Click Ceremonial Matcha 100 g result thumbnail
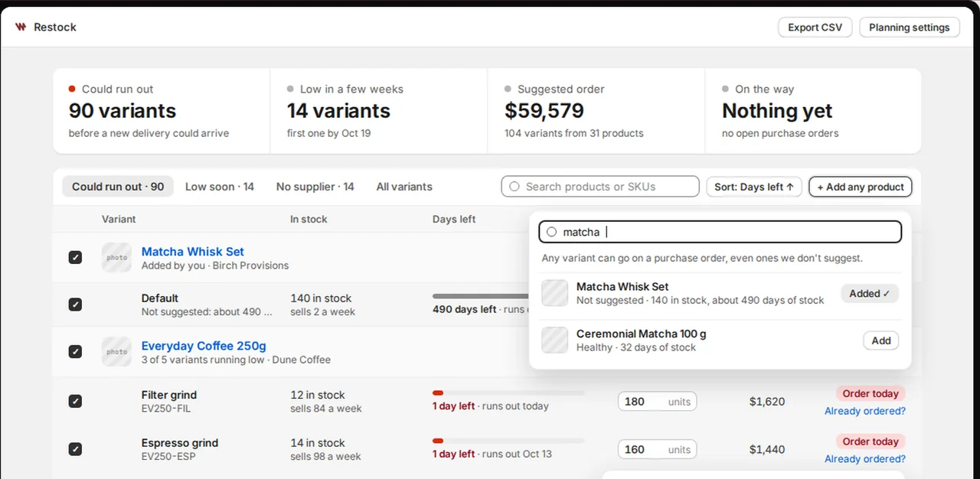The image size is (980, 479). [554, 341]
